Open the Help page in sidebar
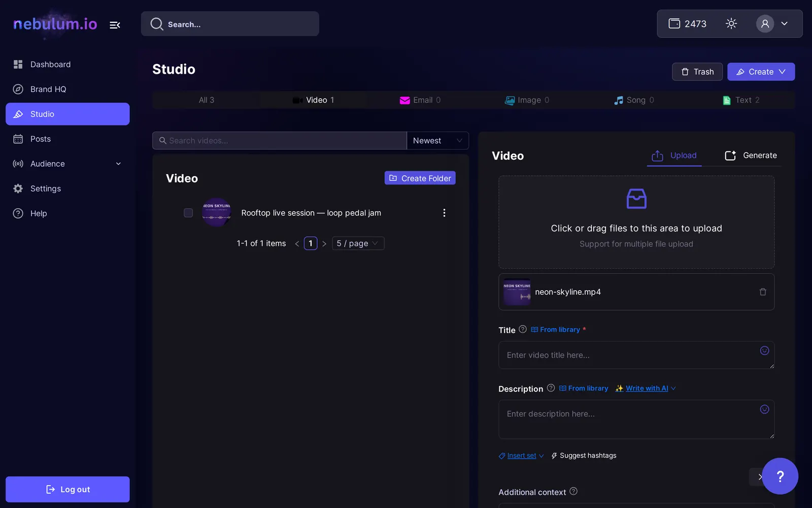 tap(67, 213)
